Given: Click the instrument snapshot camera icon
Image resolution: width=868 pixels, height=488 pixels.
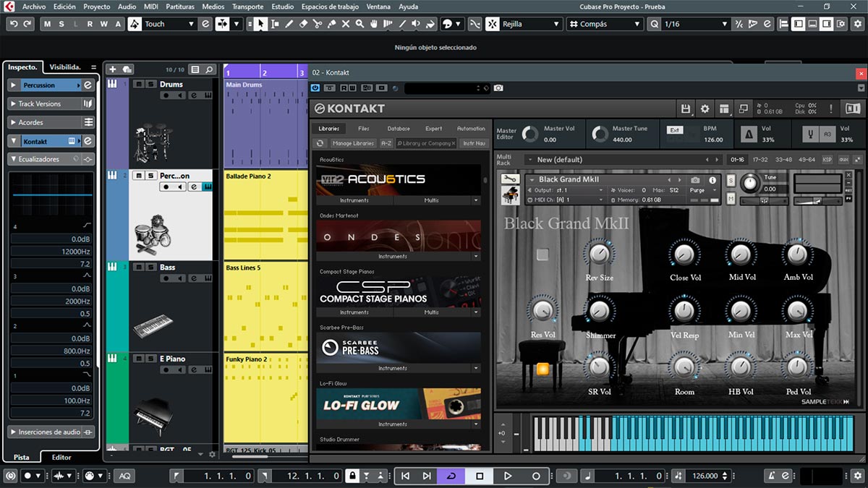Looking at the screenshot, I should click(695, 180).
